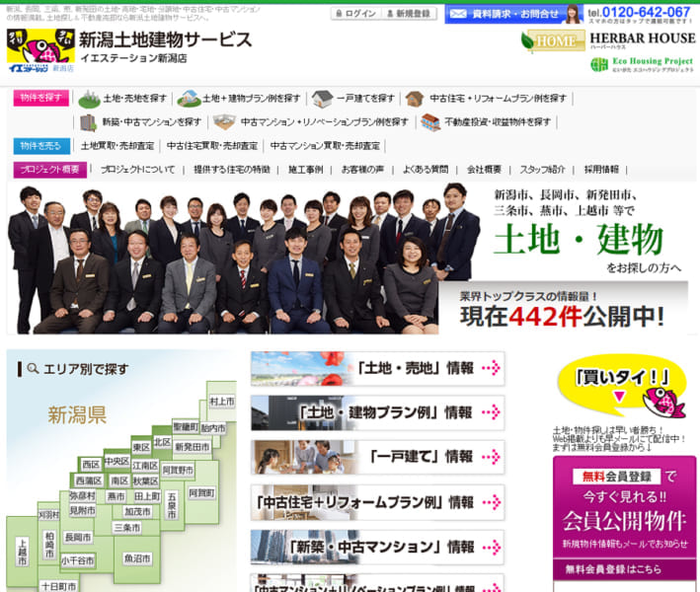Open the HERBAR HOUSE home banner

643,38
